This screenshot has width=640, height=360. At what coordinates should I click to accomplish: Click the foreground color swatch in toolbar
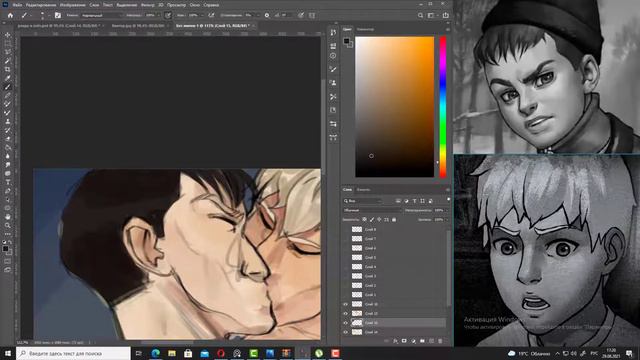point(5,249)
